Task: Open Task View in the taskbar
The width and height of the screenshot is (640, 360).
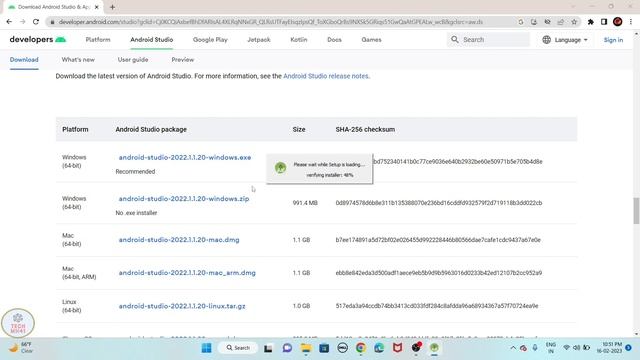Action: click(268, 348)
